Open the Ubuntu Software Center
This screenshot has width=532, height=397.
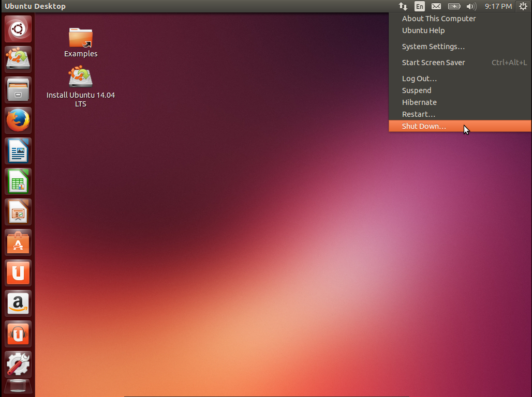tap(18, 242)
